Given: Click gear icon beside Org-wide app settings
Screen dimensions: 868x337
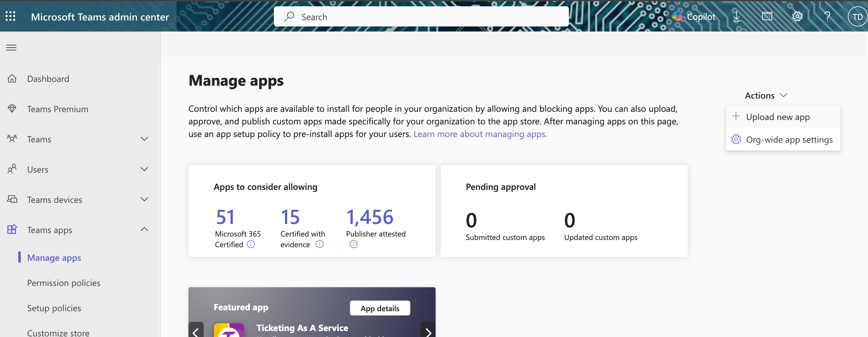Looking at the screenshot, I should (x=736, y=139).
